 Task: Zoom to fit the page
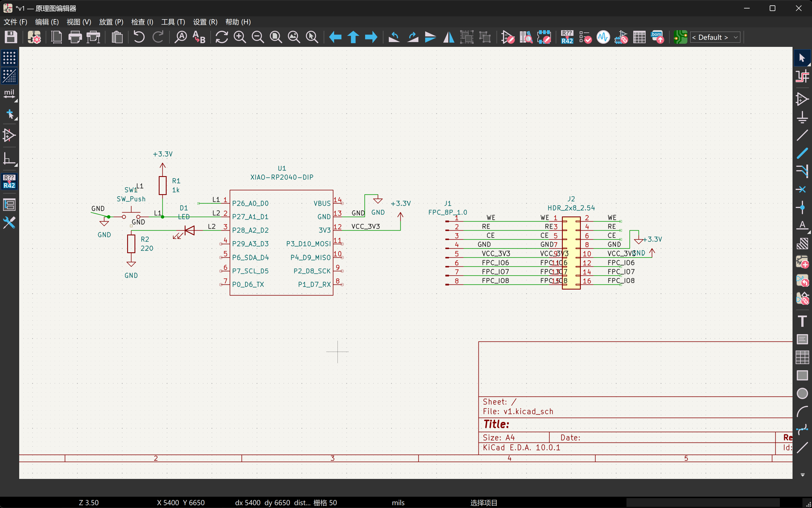pos(276,37)
